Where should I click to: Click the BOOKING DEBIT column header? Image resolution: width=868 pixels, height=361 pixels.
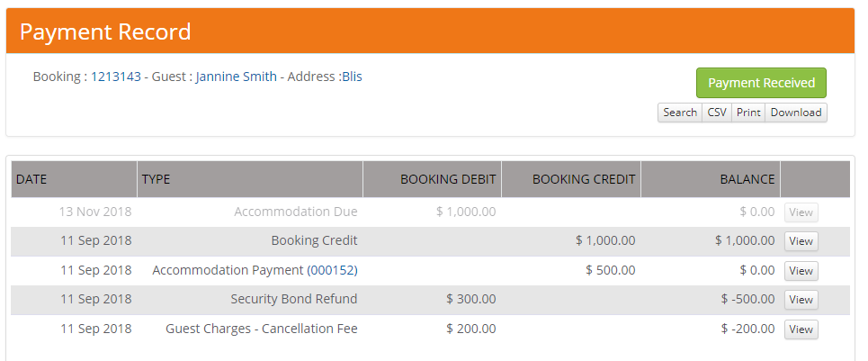[x=448, y=179]
